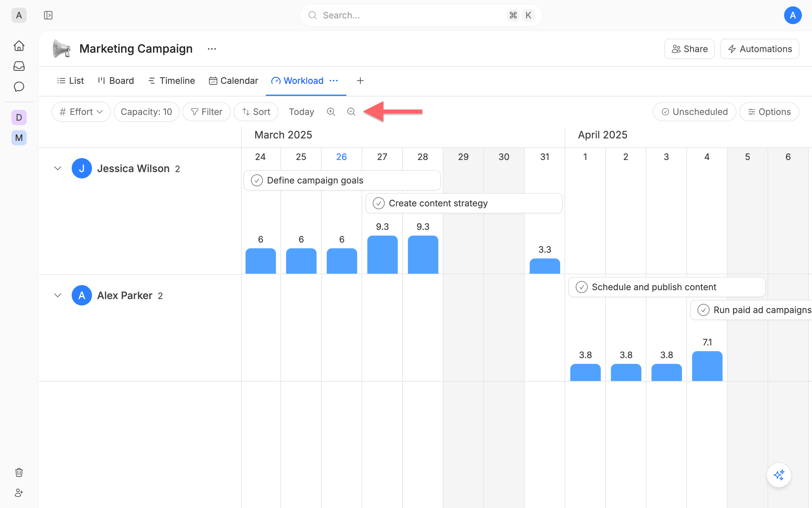This screenshot has width=812, height=508.
Task: Click the highlighted date 26
Action: coord(341,157)
